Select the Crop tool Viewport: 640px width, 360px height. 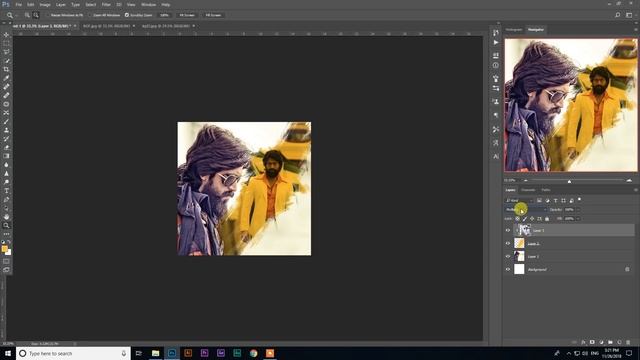6,69
